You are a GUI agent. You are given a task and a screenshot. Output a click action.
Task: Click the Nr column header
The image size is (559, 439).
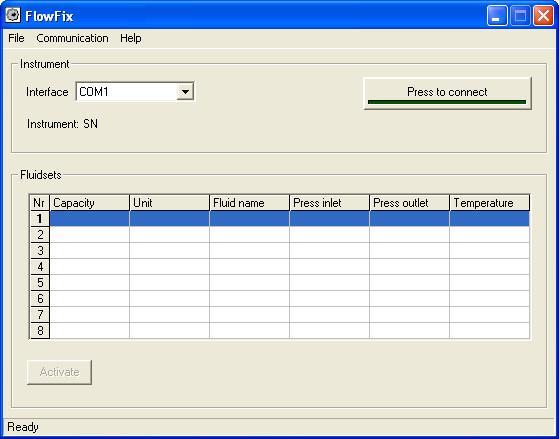[40, 203]
